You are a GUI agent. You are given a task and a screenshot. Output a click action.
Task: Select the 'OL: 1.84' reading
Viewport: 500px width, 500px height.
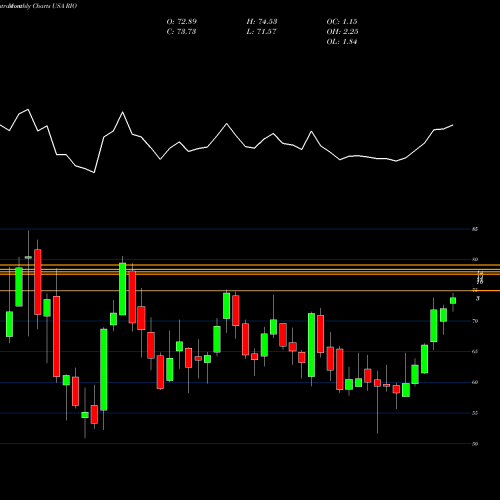(x=342, y=42)
